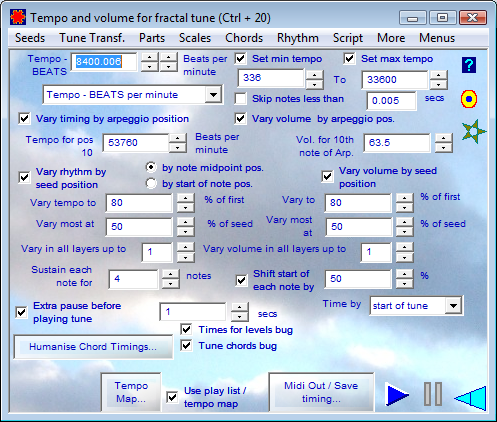Click Midi Out / Save timing button

click(321, 392)
